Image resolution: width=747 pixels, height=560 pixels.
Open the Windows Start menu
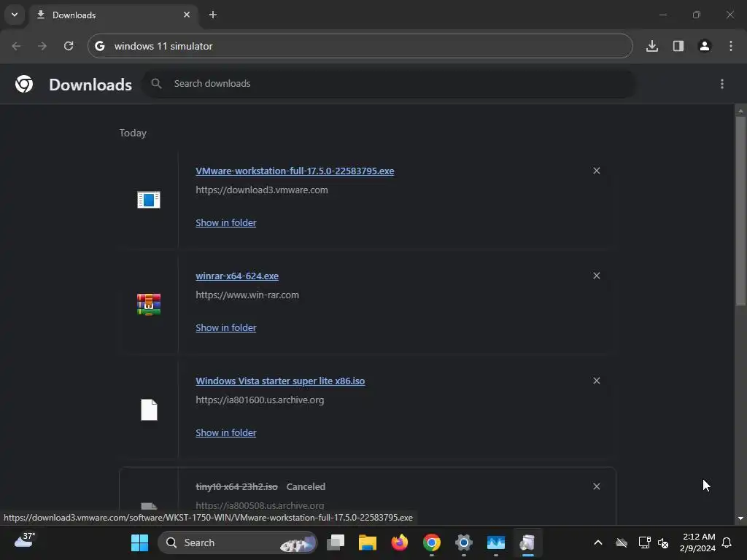139,542
